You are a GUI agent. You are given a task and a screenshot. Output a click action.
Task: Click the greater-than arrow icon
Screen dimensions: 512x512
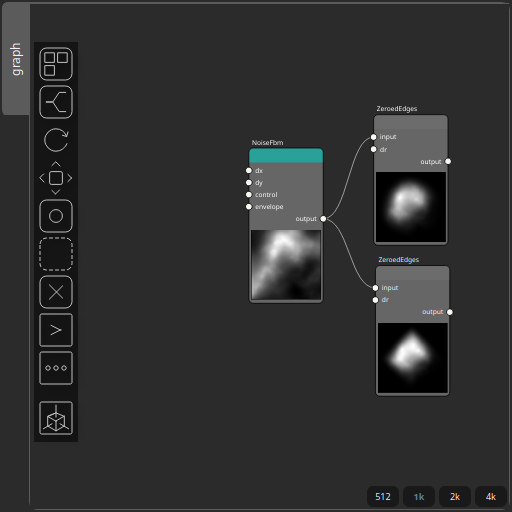(56, 330)
